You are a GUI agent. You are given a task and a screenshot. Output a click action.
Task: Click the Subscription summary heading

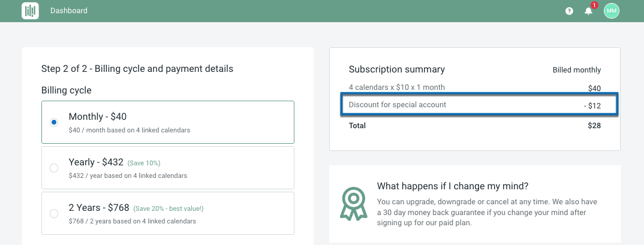(x=397, y=69)
